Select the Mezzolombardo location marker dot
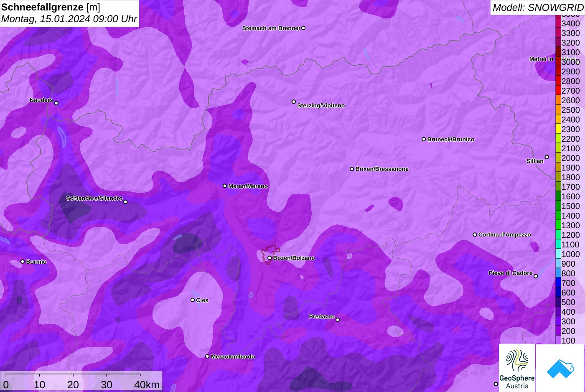Screen dimensions: 585x392 pyautogui.click(x=207, y=356)
